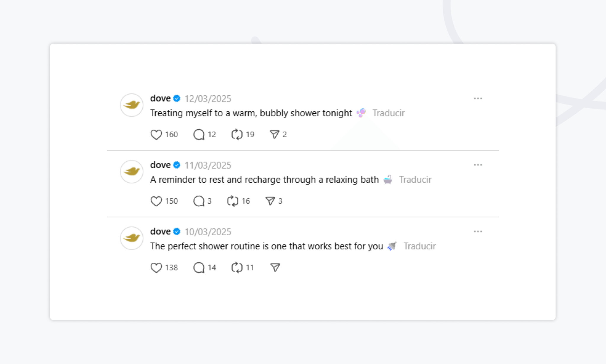Open more options for the 11/03/2025 post
Screen dimensions: 606x364
(478, 165)
